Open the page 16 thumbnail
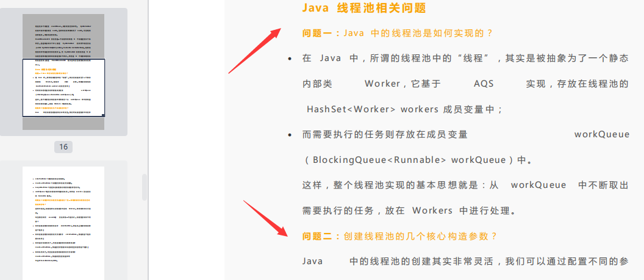This screenshot has height=280, width=644. tap(63, 72)
